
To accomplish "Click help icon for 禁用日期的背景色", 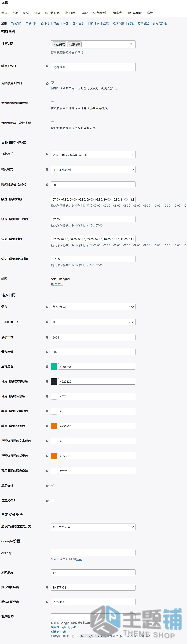I will click(x=47, y=426).
